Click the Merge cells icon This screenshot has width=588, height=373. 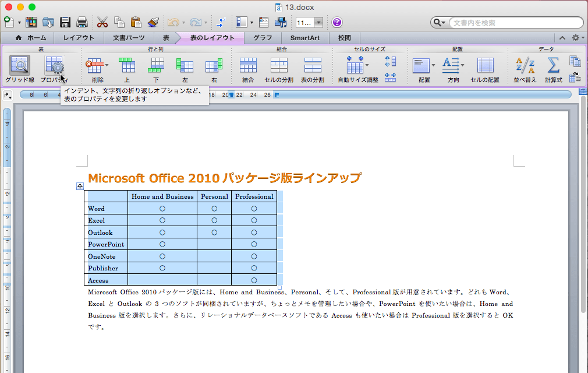coord(248,65)
